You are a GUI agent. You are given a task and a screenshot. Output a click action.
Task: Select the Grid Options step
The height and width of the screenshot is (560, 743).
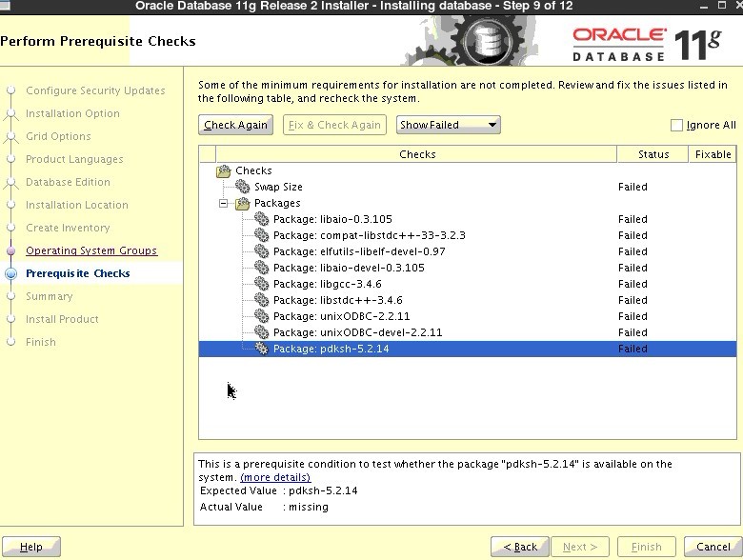tap(58, 136)
